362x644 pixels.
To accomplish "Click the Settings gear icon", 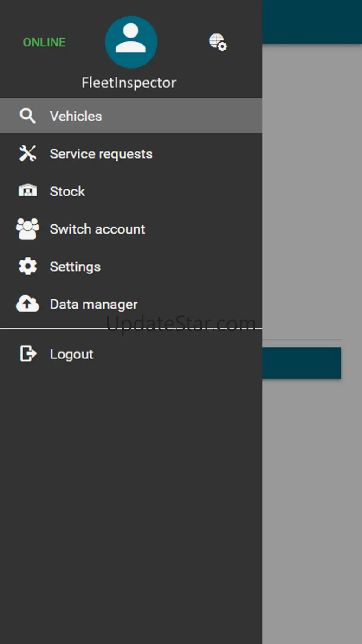I will [x=27, y=266].
